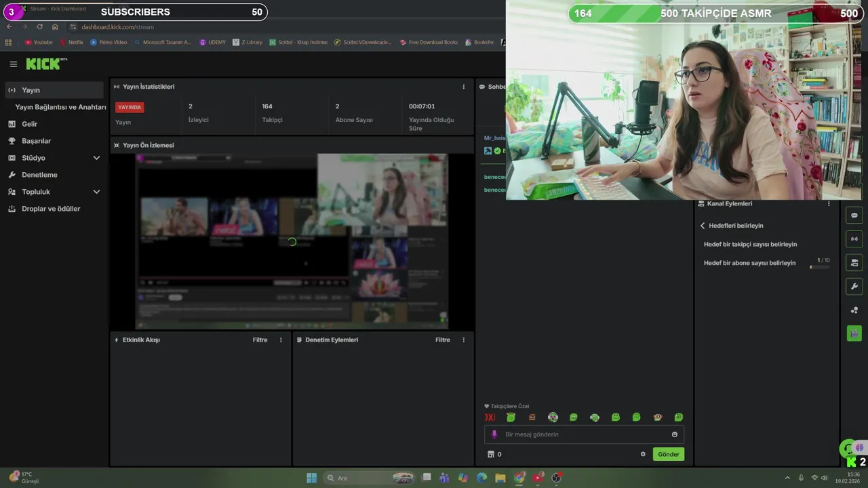Insert the second green emote in chat row

pyautogui.click(x=511, y=418)
